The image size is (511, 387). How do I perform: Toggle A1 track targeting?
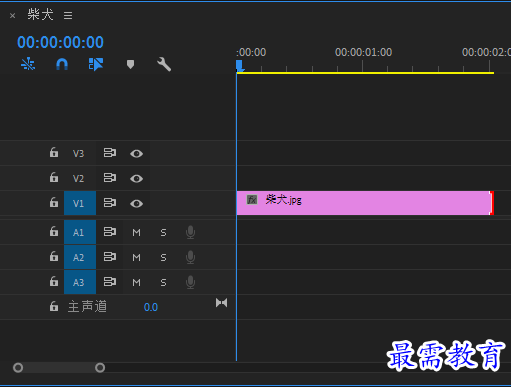tap(80, 232)
